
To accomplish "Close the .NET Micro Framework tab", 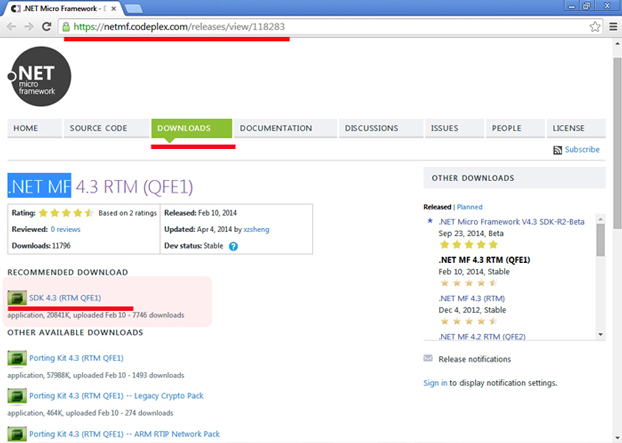I will click(114, 8).
